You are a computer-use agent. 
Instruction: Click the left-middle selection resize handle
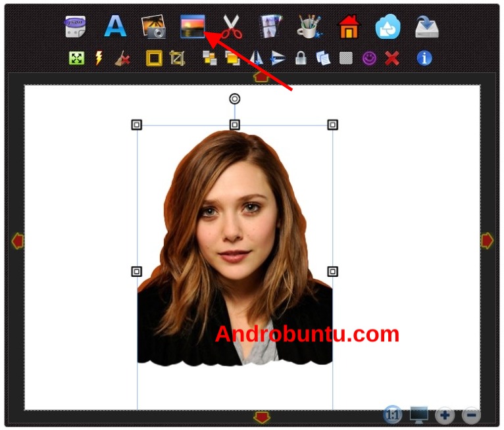[x=137, y=272]
